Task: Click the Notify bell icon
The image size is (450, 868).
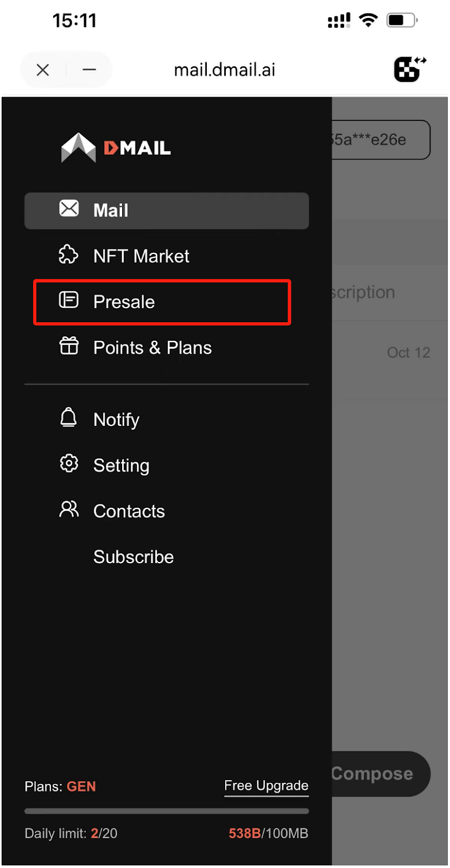Action: pyautogui.click(x=68, y=417)
